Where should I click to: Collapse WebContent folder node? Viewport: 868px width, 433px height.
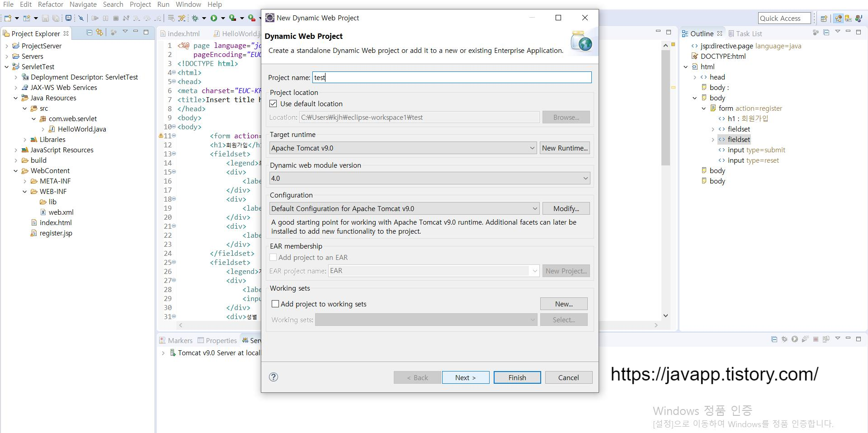tap(16, 171)
